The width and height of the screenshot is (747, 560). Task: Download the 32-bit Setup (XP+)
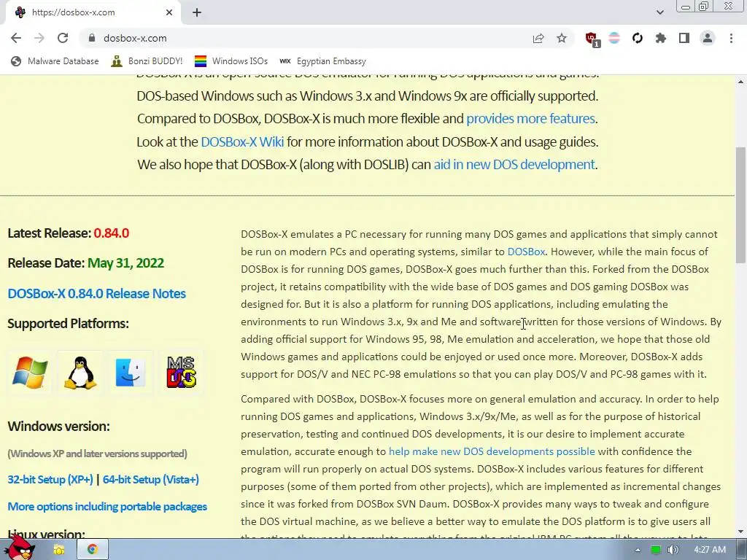pyautogui.click(x=50, y=480)
